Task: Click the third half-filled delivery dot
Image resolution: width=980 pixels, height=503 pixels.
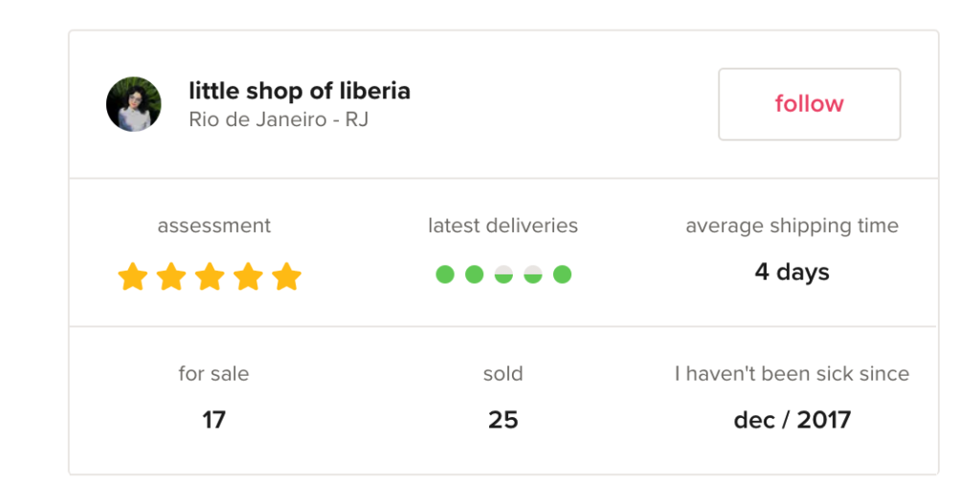Action: coord(503,274)
